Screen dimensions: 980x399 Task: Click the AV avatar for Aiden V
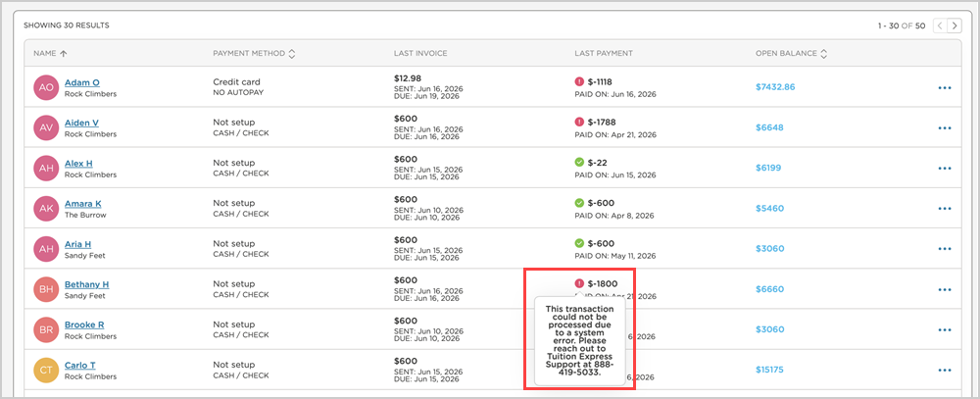coord(46,128)
